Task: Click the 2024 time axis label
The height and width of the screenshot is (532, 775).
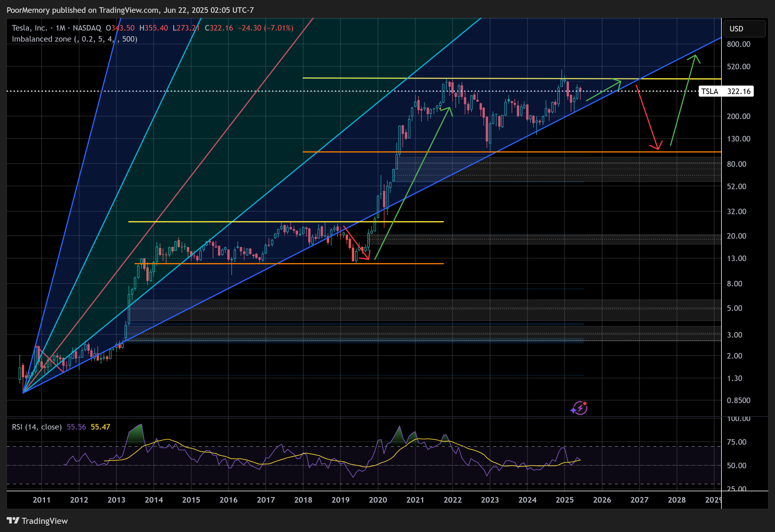Action: (x=527, y=500)
